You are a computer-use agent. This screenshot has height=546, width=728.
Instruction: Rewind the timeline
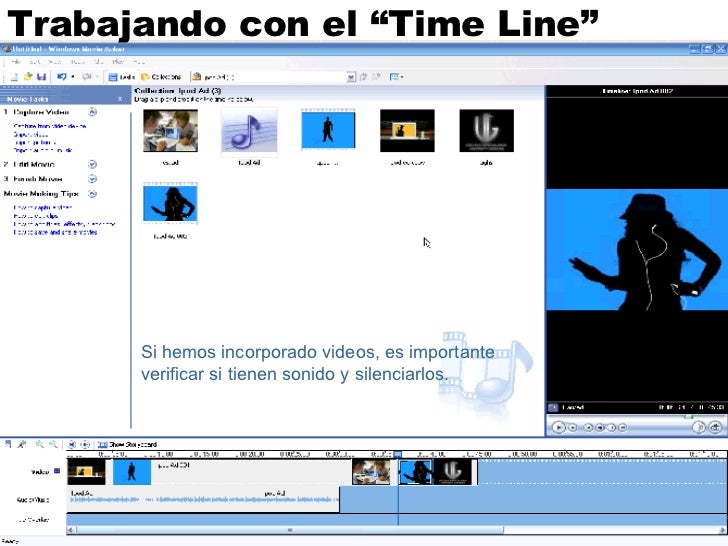[72, 444]
